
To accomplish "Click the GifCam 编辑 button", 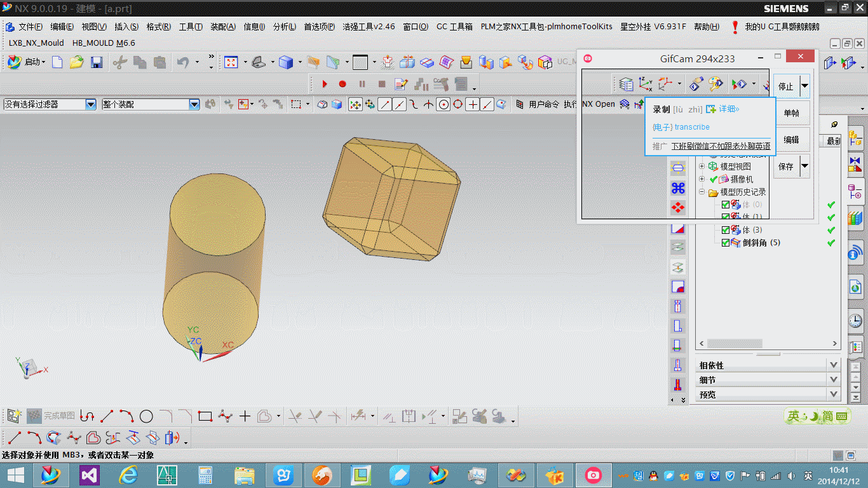I will point(792,139).
